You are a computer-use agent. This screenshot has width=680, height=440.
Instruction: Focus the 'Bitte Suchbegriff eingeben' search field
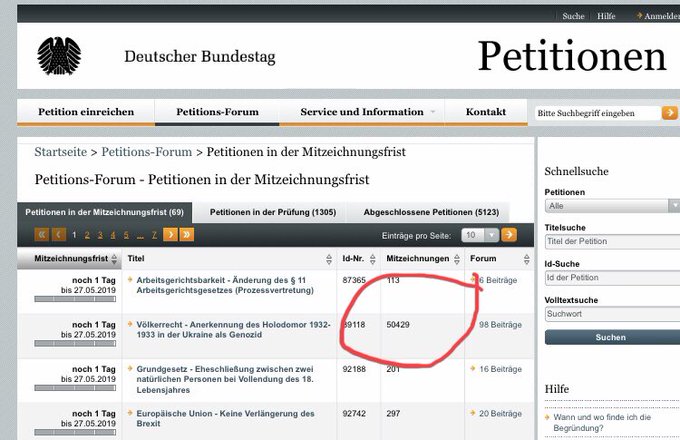point(598,113)
